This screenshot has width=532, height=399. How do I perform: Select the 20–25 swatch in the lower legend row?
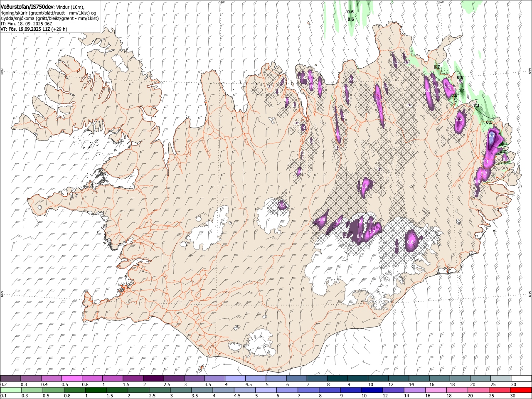478,390
